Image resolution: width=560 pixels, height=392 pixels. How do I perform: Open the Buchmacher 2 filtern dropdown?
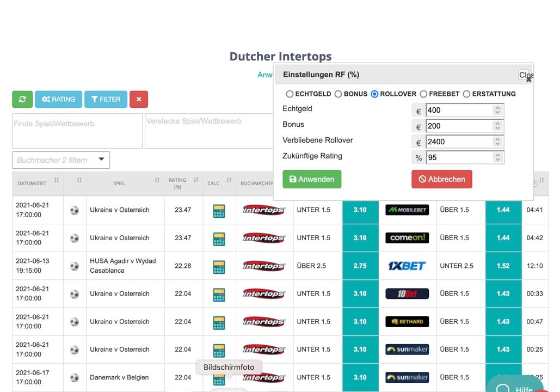click(x=61, y=160)
